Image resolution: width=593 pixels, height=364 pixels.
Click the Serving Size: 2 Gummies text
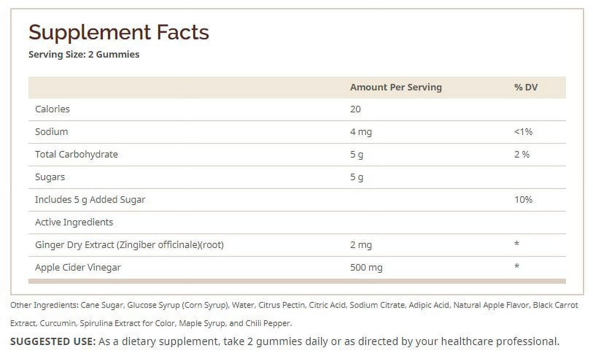84,54
